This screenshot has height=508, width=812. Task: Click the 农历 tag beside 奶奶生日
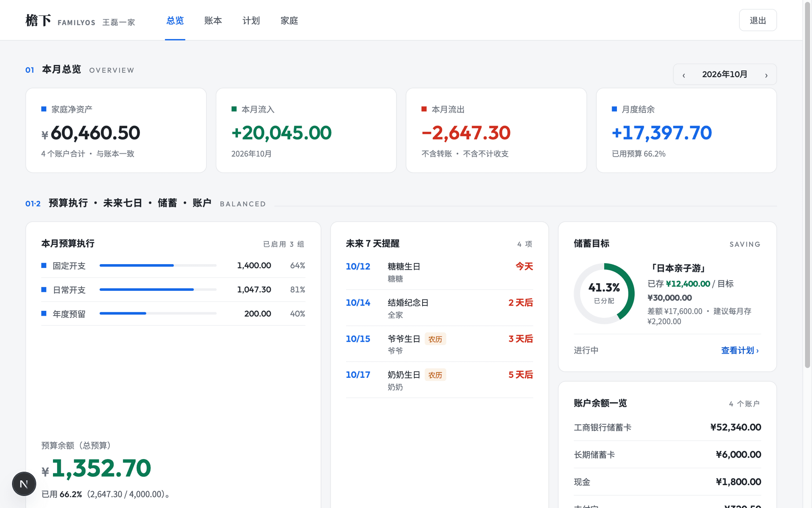tap(435, 375)
